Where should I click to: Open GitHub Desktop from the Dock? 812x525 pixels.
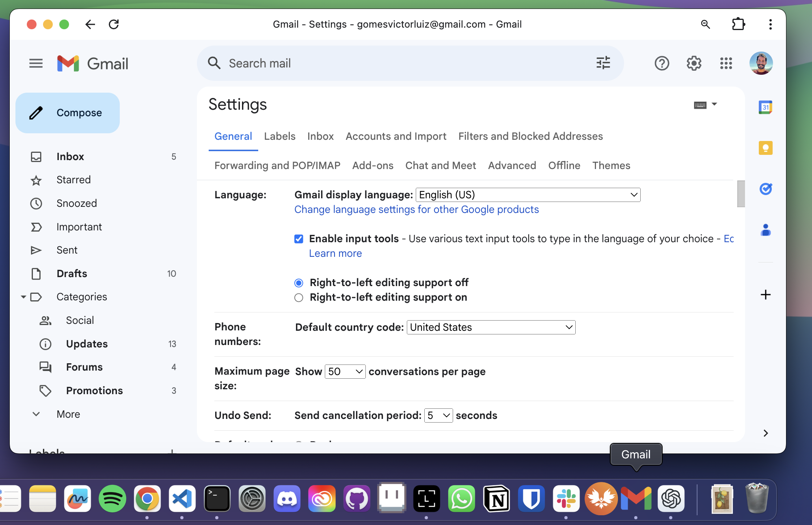coord(357,499)
